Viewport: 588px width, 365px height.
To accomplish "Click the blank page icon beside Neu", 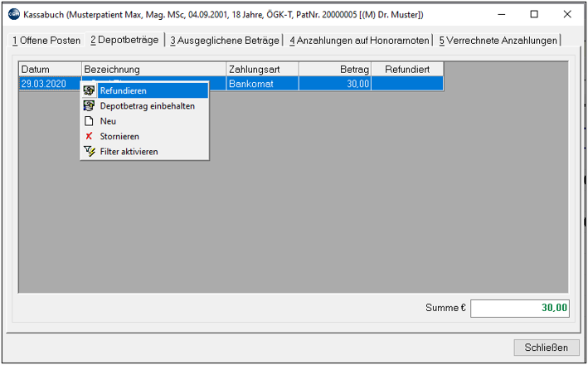I will pyautogui.click(x=89, y=121).
